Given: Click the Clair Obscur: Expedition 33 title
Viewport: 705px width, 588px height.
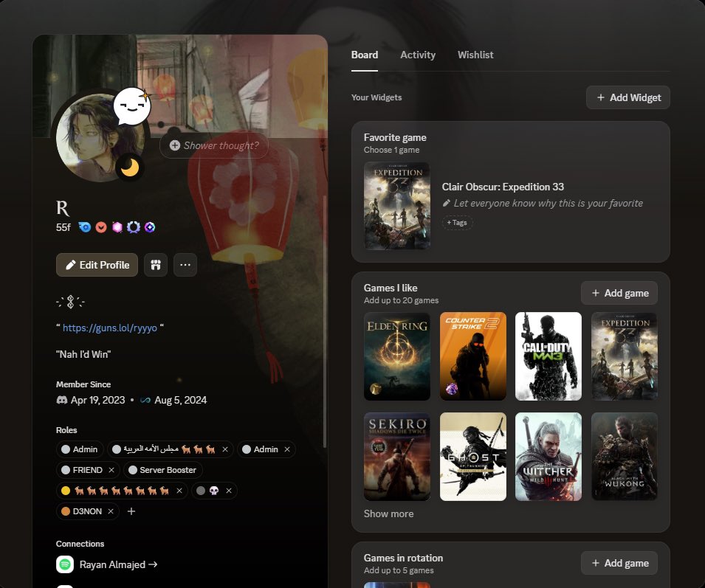Looking at the screenshot, I should click(503, 187).
